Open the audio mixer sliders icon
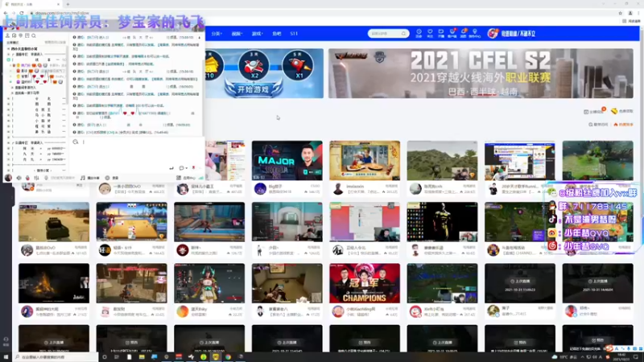Screen dimensions: 644x362 point(36,178)
